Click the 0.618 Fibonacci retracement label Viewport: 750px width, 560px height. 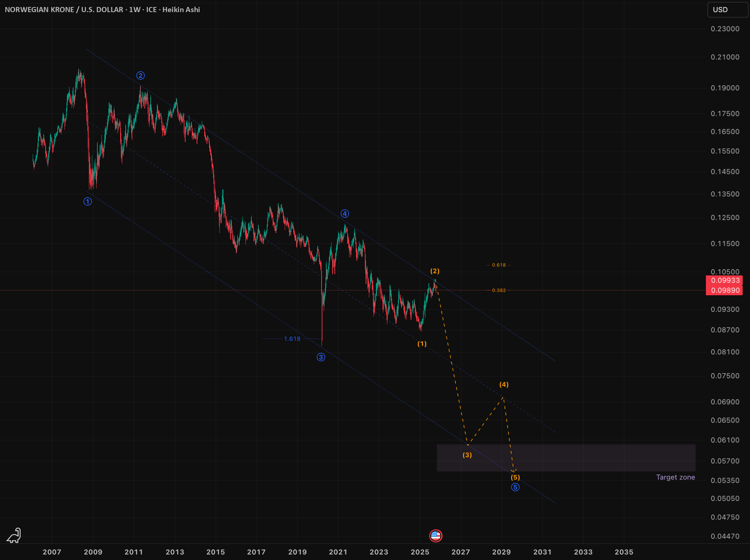[499, 265]
